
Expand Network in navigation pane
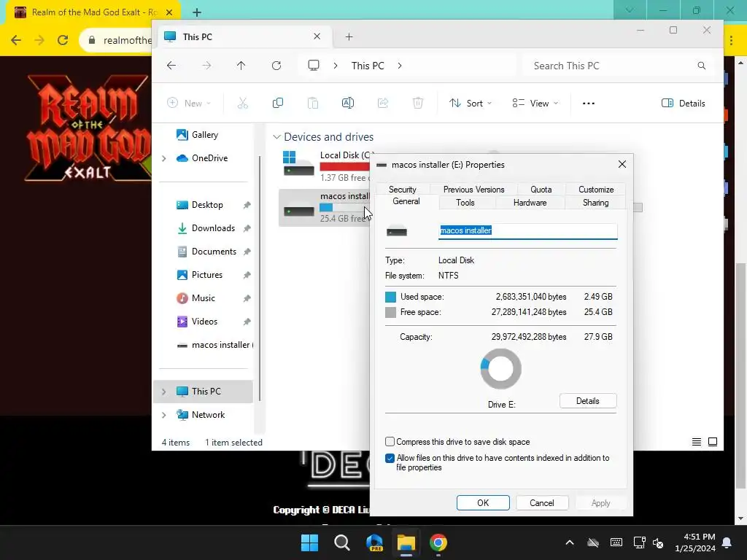(x=164, y=415)
